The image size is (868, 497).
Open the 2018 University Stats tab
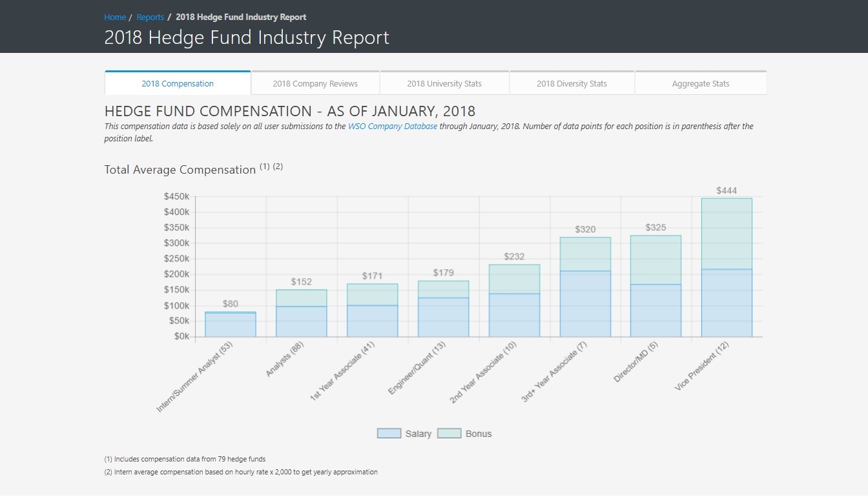point(444,83)
